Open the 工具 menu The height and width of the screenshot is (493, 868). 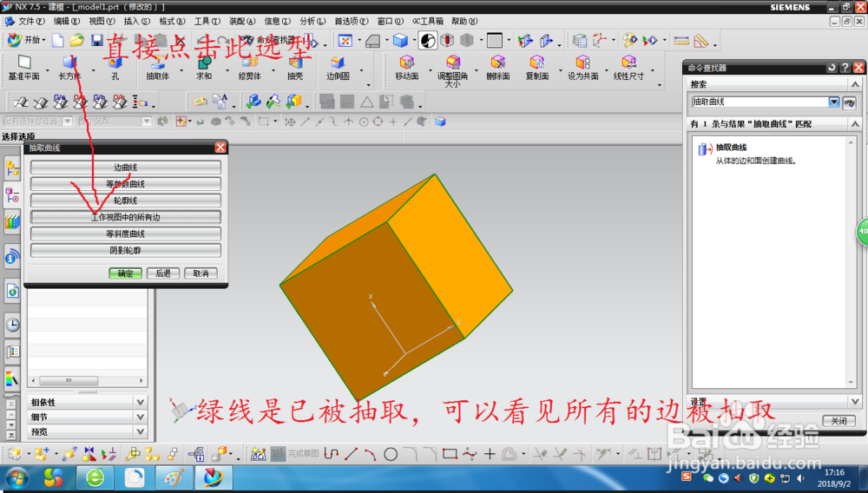pyautogui.click(x=207, y=21)
